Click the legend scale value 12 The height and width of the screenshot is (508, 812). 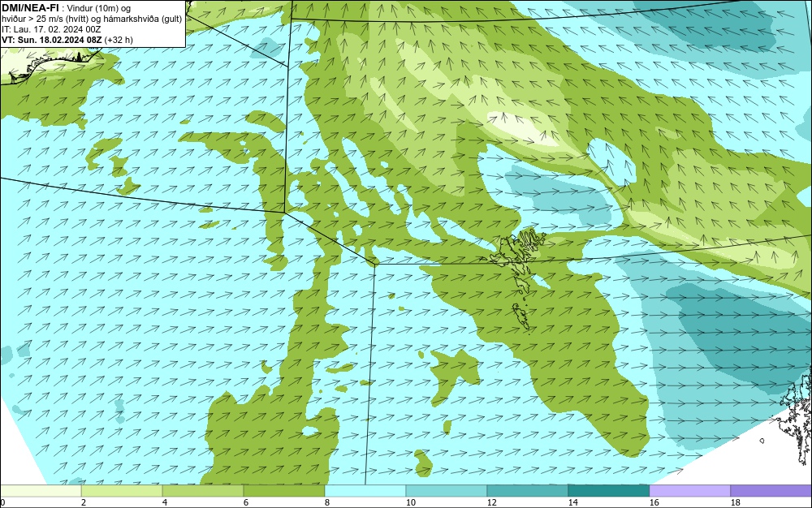[491, 502]
